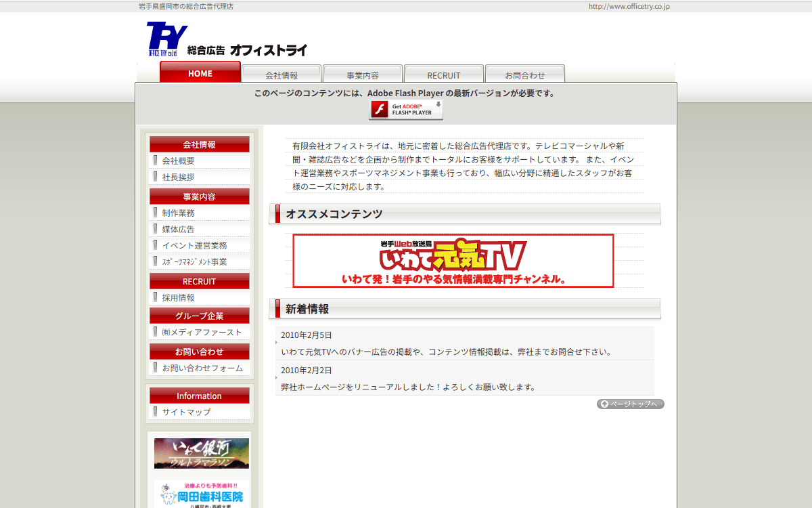Image resolution: width=812 pixels, height=508 pixels.
Task: Click the 事業内容 red sidebar header
Action: point(200,196)
